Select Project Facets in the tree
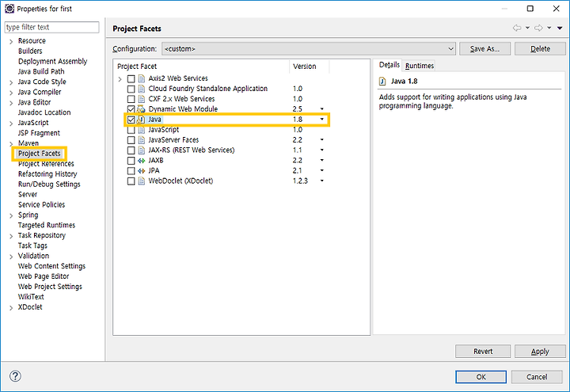Screen dimensions: 570x392 [40, 154]
